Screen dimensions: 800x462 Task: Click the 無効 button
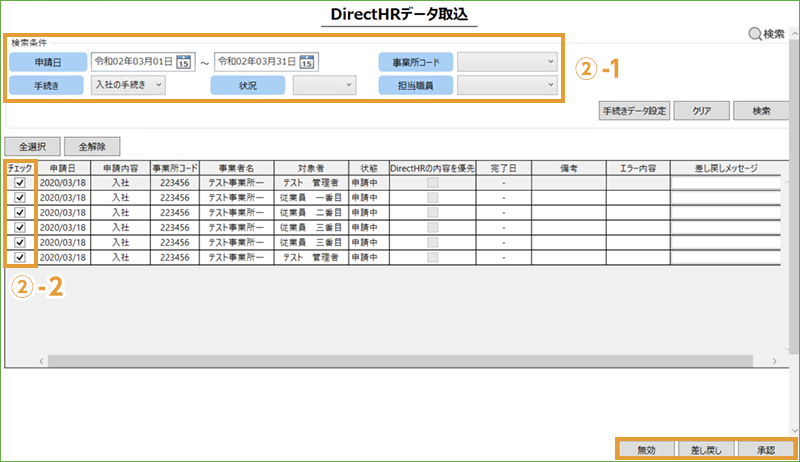point(646,450)
